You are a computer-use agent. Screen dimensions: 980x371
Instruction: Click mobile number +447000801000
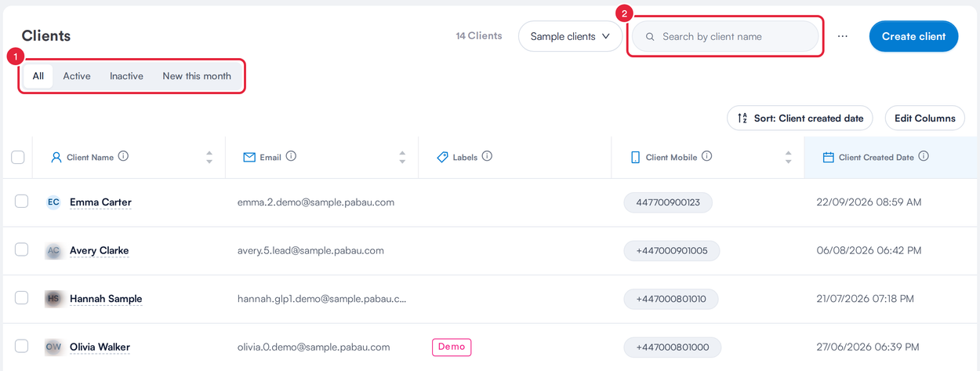coord(673,347)
